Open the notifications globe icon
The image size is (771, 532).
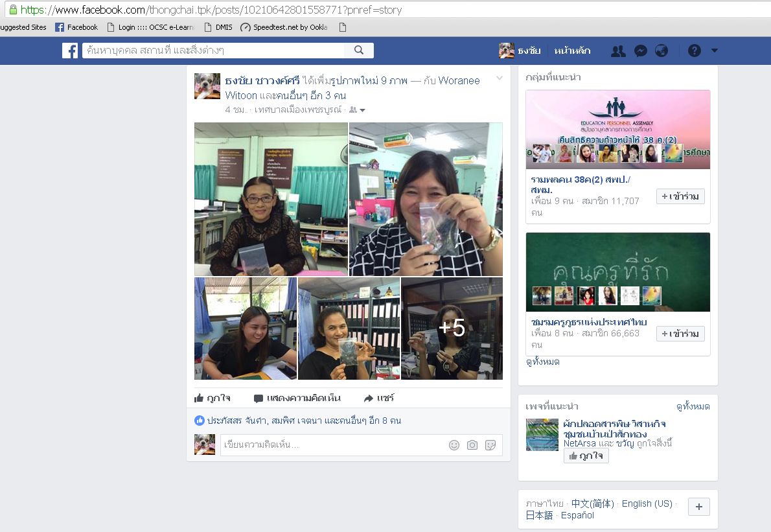[x=662, y=51]
